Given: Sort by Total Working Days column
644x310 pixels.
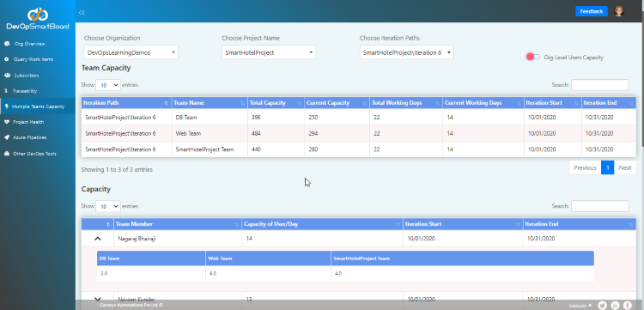Looking at the screenshot, I should point(406,103).
